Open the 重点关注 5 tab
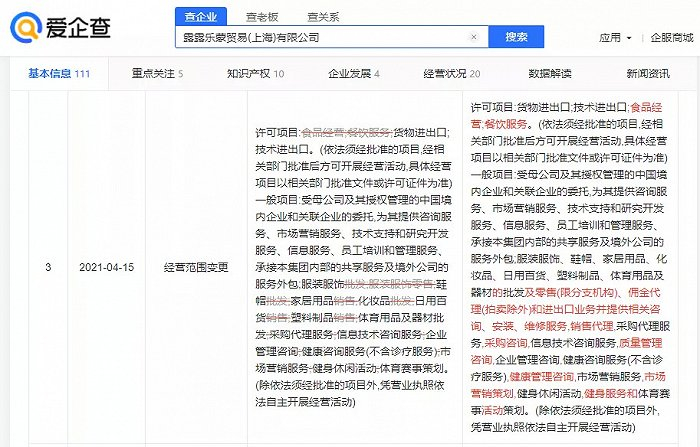This screenshot has width=700, height=447. [157, 74]
